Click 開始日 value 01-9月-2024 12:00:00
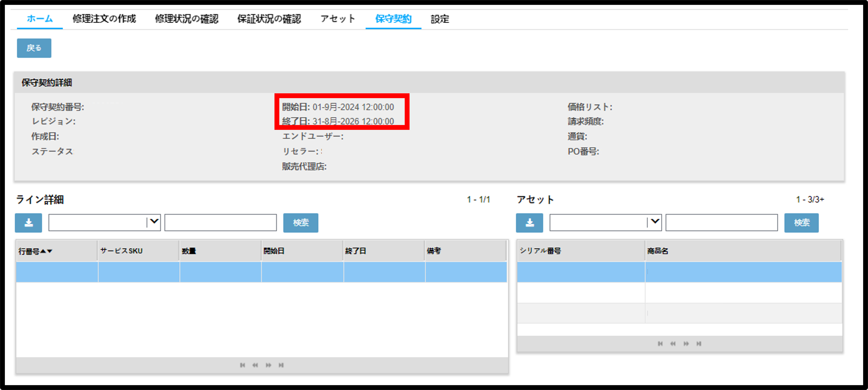This screenshot has height=390, width=868. pos(353,107)
